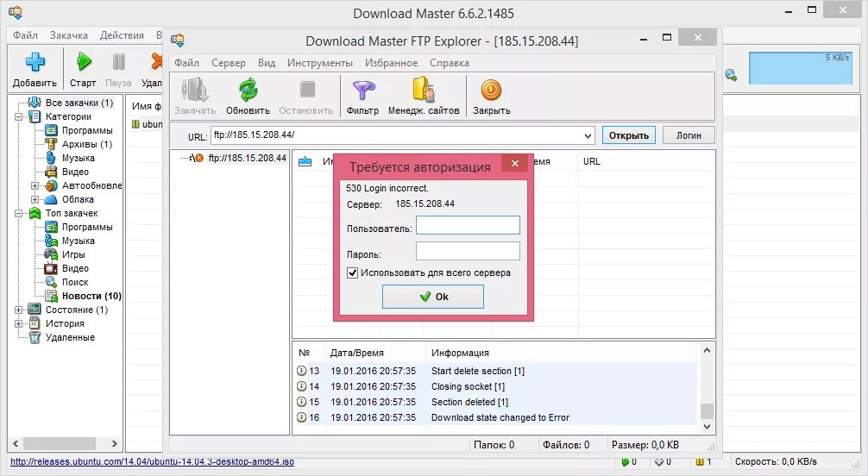This screenshot has width=868, height=476.
Task: Click the Пауза toolbar icon
Action: tap(118, 61)
